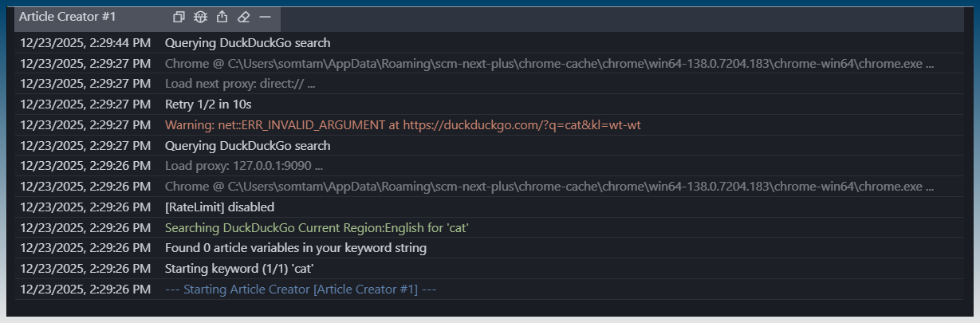Click the bug debug icon
980x323 pixels.
coord(201,17)
